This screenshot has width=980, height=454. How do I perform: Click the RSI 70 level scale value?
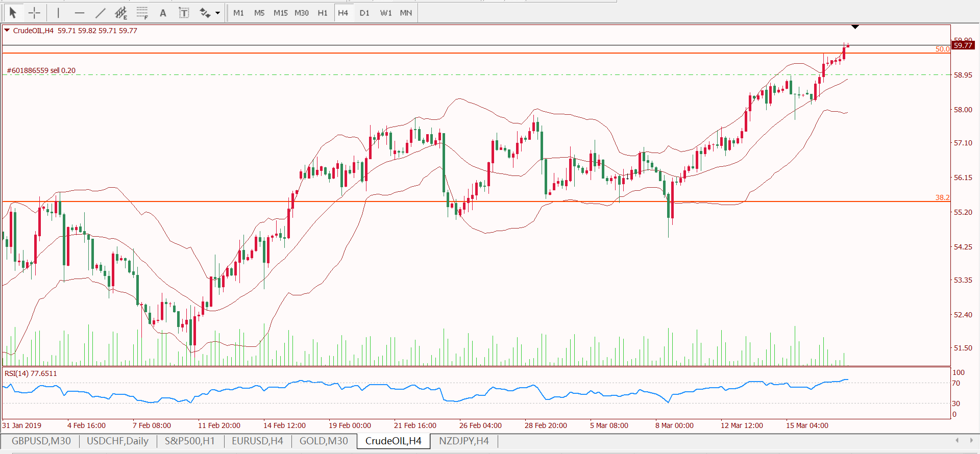pyautogui.click(x=956, y=383)
